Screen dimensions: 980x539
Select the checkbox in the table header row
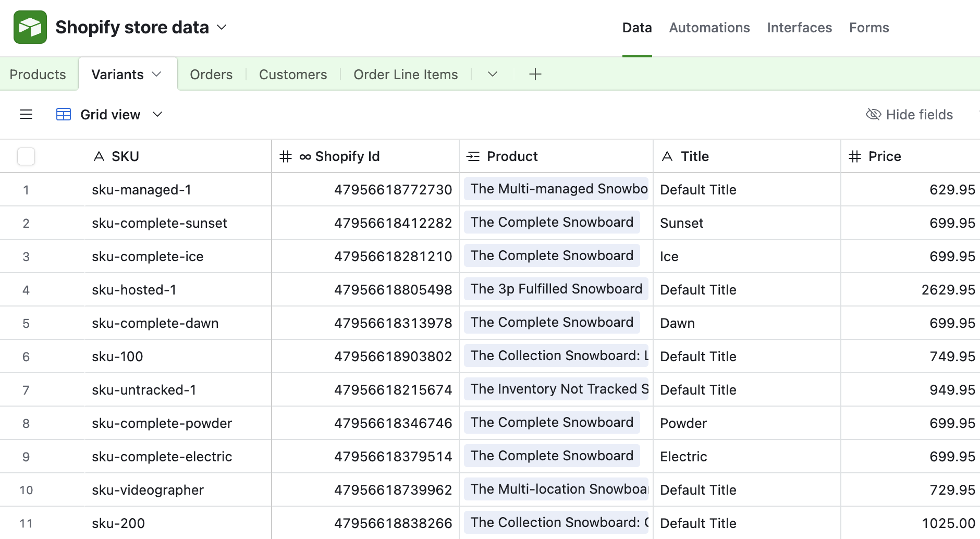tap(26, 156)
